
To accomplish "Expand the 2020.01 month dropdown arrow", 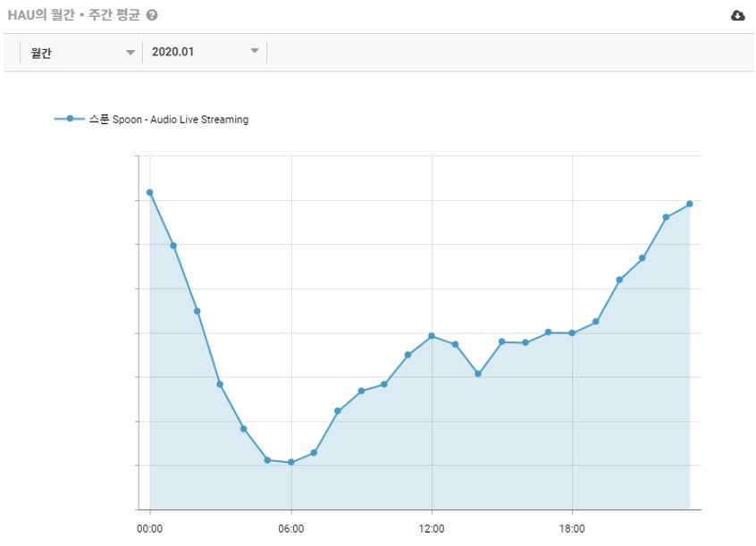I will (x=255, y=51).
